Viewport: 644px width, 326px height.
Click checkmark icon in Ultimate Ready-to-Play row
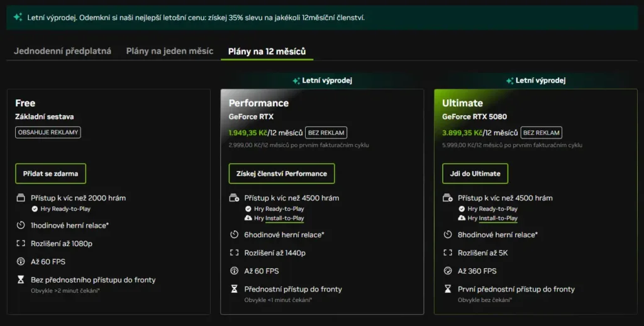click(462, 209)
